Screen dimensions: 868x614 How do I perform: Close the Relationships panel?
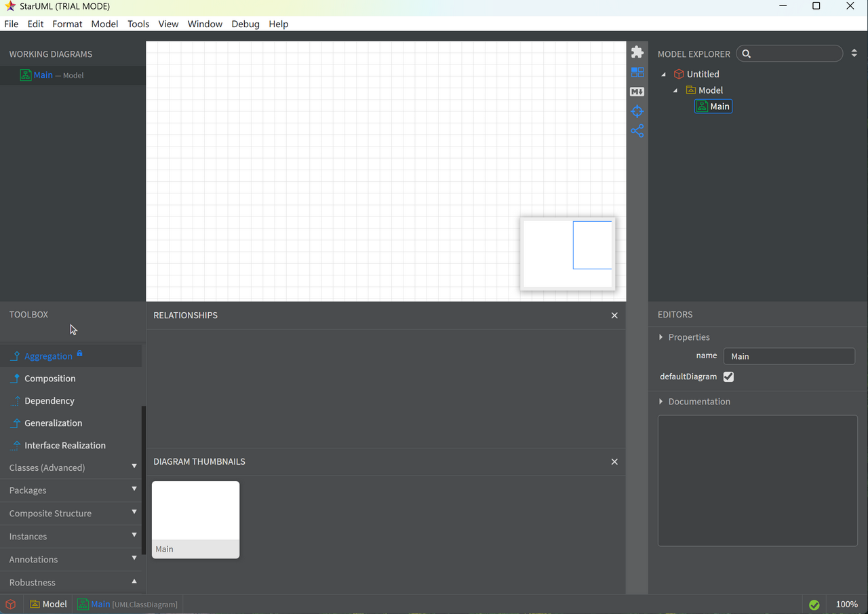pyautogui.click(x=614, y=315)
